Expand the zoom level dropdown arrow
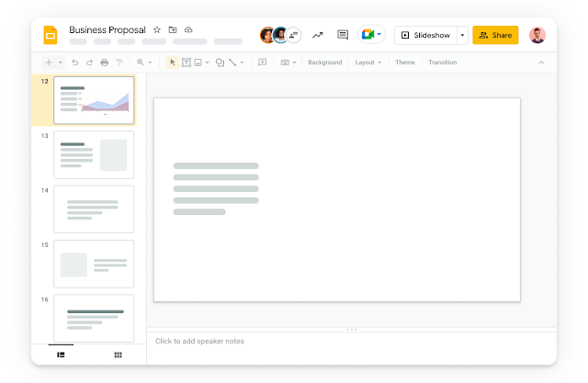 click(x=150, y=62)
